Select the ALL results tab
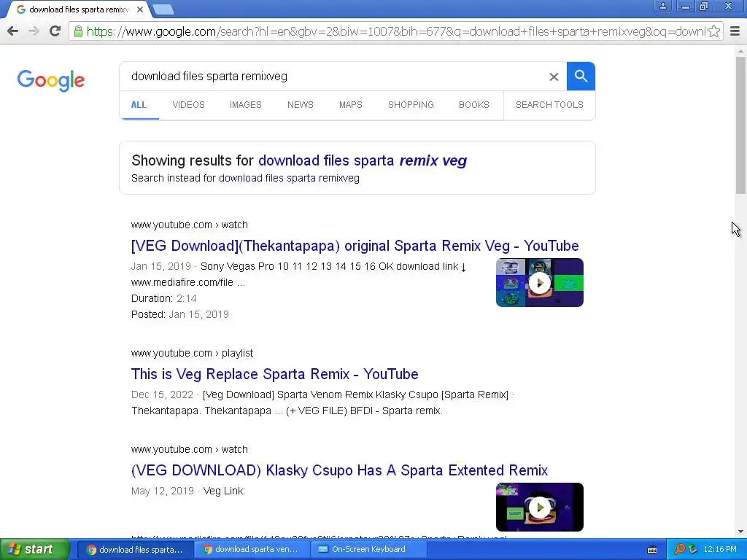The width and height of the screenshot is (747, 560). click(x=139, y=105)
